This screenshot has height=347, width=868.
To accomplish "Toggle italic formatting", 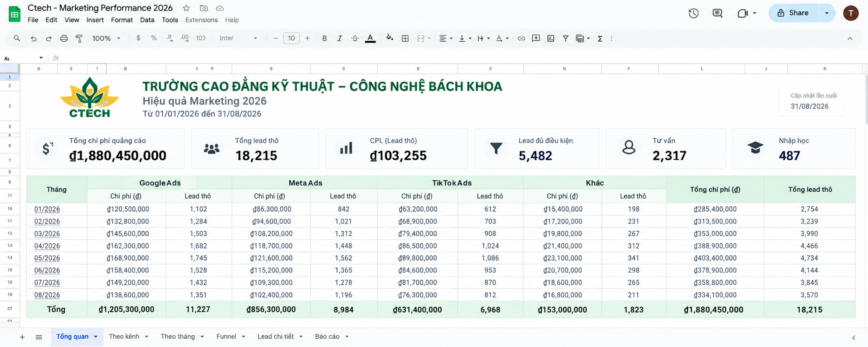I will [x=339, y=39].
